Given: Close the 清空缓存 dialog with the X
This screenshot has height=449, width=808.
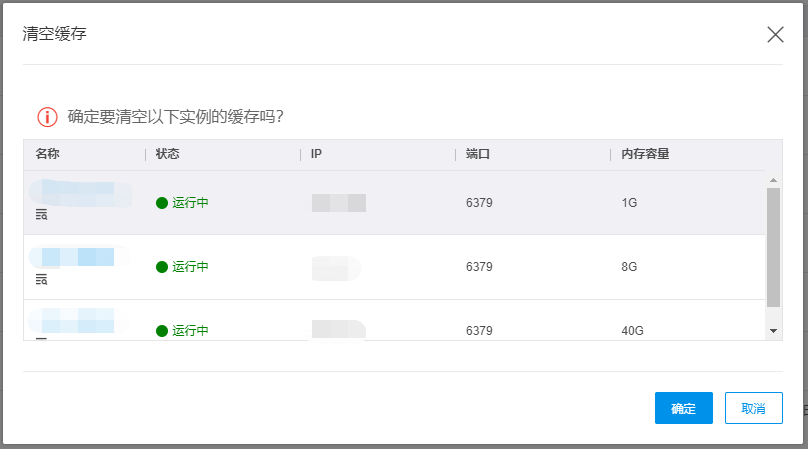Looking at the screenshot, I should click(x=775, y=35).
